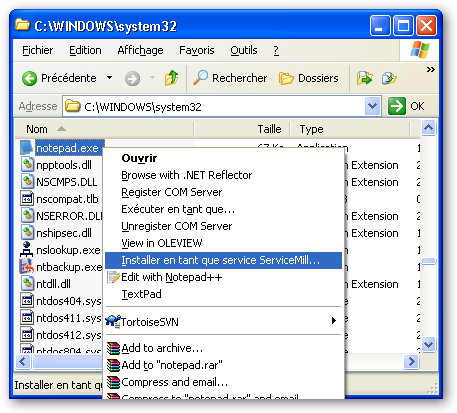
Task: Click the vertical scrollbar up arrow
Action: coord(429,128)
